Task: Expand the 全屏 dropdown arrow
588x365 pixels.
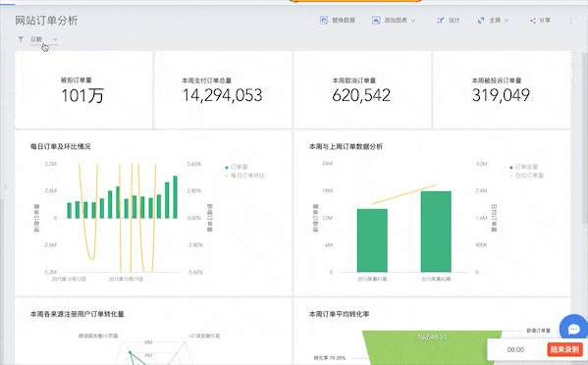Action: click(507, 21)
